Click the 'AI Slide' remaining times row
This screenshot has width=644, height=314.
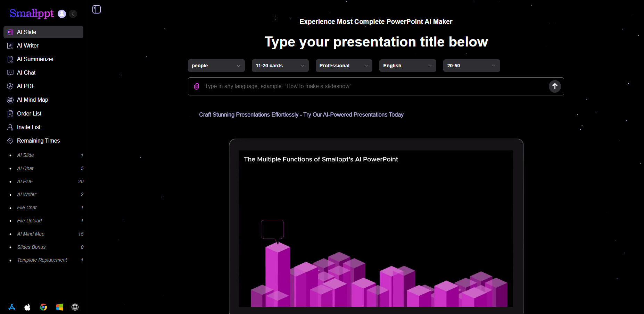47,155
